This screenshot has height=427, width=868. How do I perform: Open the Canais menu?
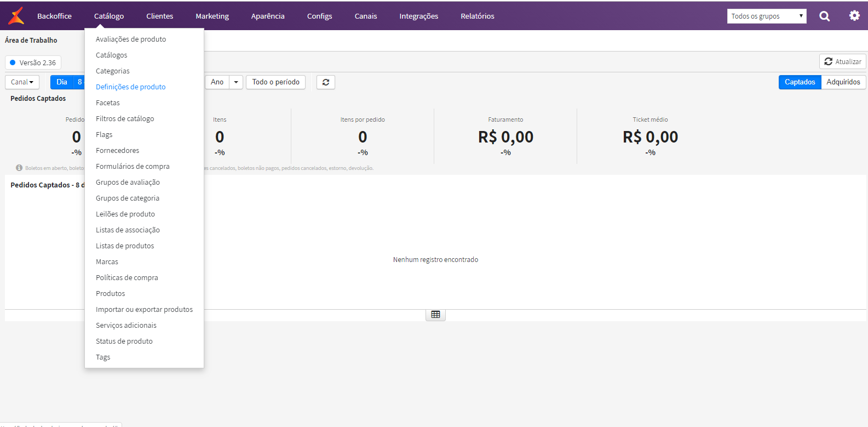(366, 16)
